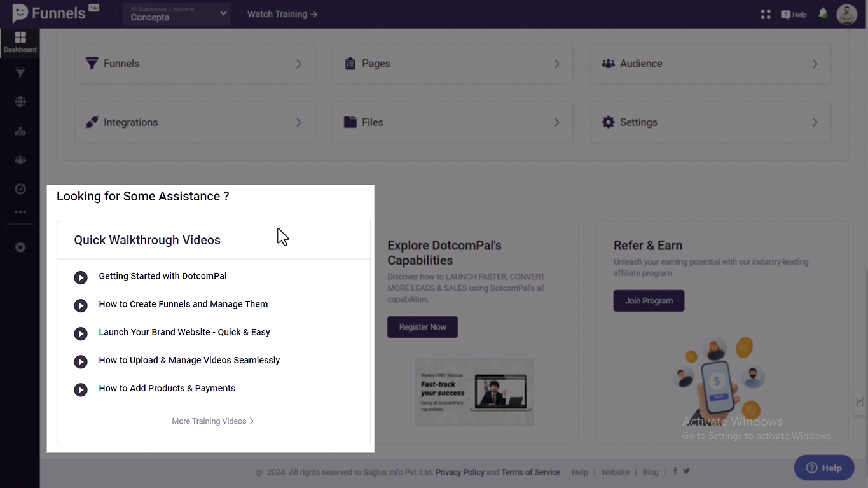Screen dimensions: 868x488
Task: Open the notifications bell
Action: [823, 13]
